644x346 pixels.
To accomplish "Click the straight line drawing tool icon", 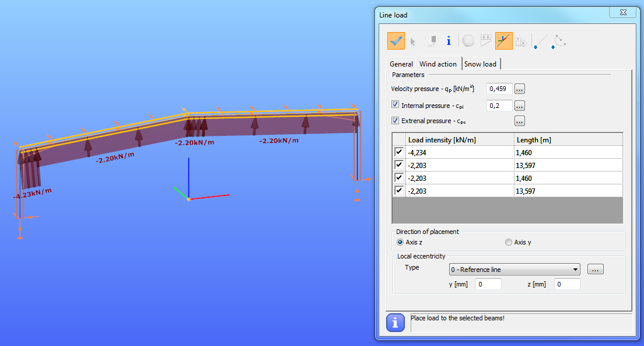I will tap(540, 41).
